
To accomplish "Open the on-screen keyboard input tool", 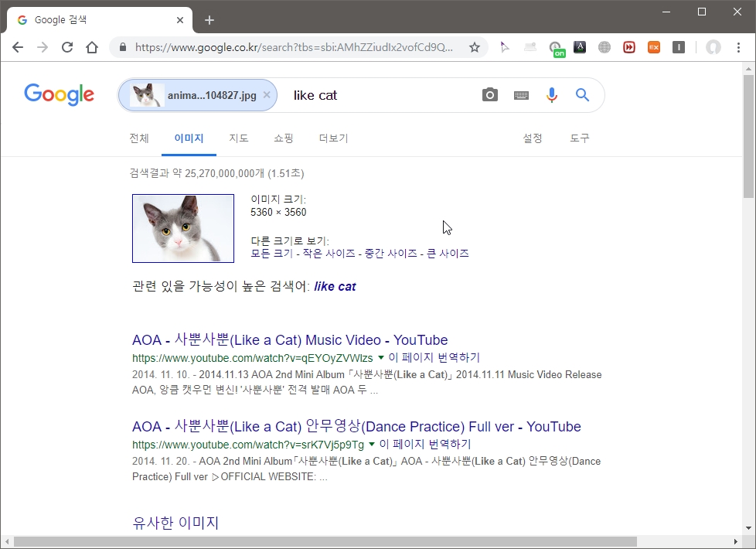I will coord(520,94).
